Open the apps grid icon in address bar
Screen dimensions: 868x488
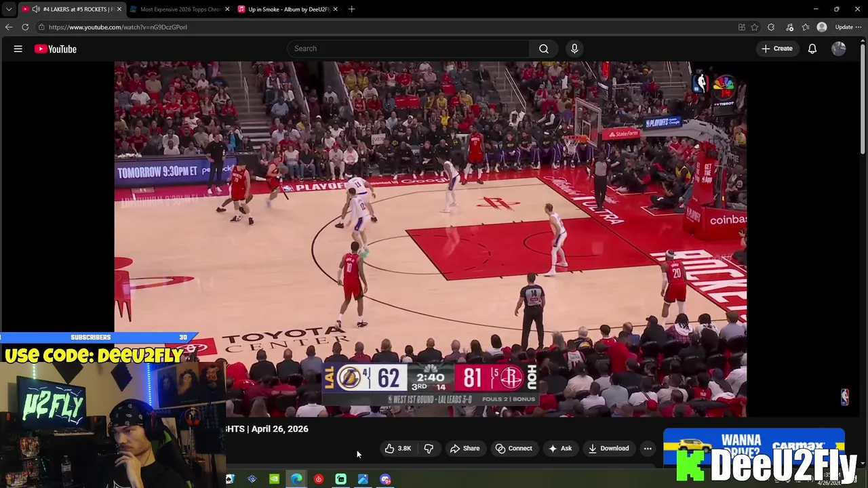[x=741, y=27]
